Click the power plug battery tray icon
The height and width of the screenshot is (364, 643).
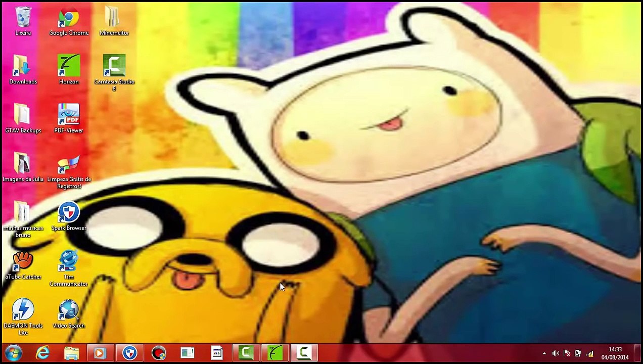578,353
